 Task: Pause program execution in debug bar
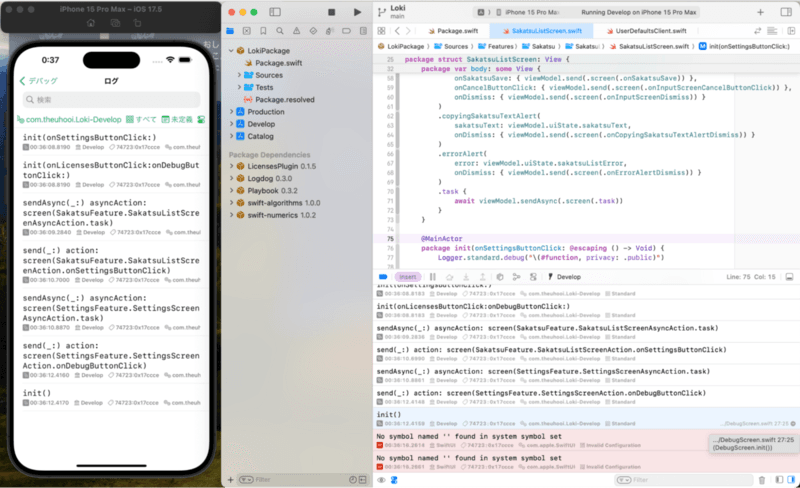point(433,277)
